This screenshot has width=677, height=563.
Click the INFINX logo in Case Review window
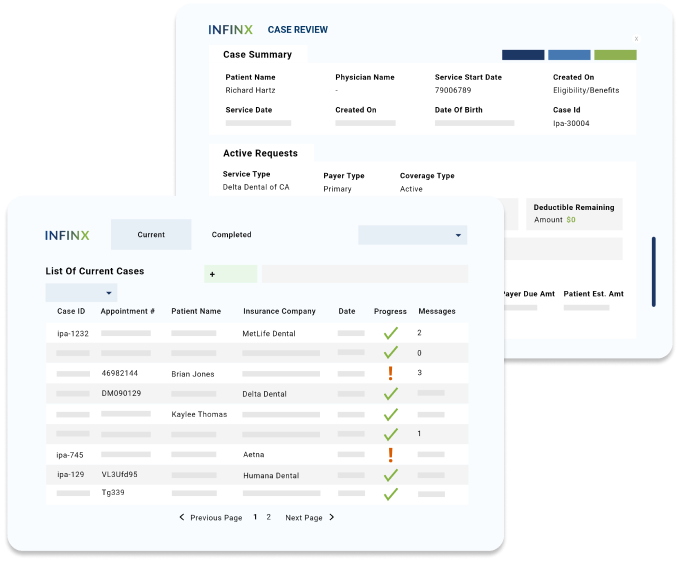tap(230, 30)
